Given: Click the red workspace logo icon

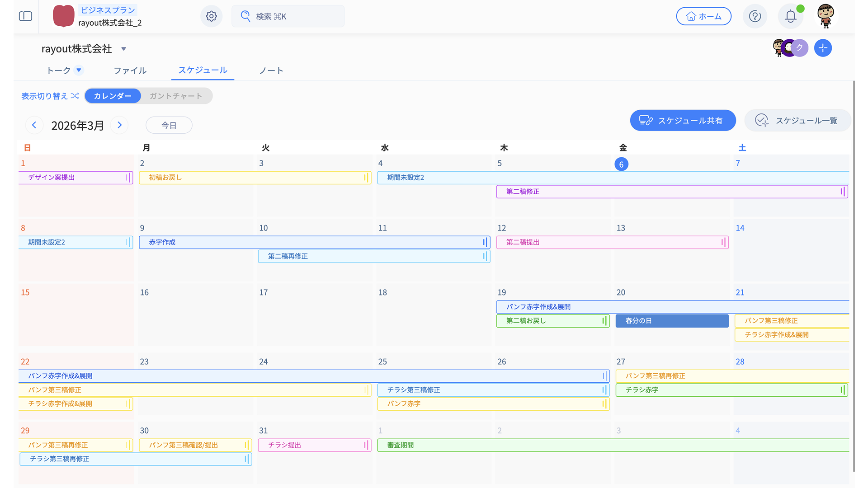Looking at the screenshot, I should pyautogui.click(x=63, y=16).
